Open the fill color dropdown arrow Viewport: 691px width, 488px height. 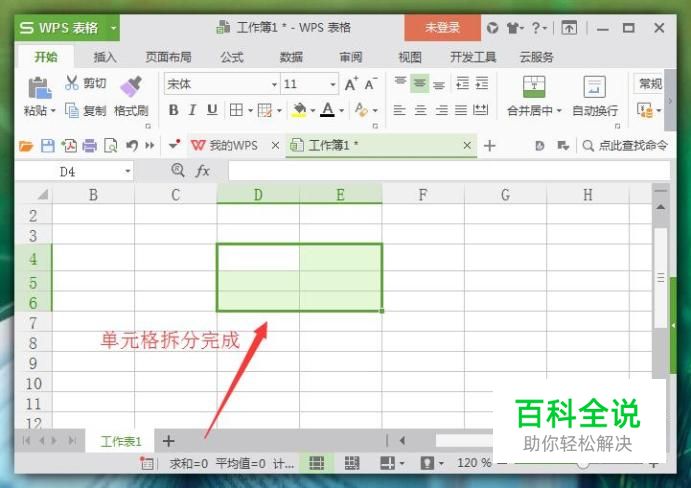point(313,110)
